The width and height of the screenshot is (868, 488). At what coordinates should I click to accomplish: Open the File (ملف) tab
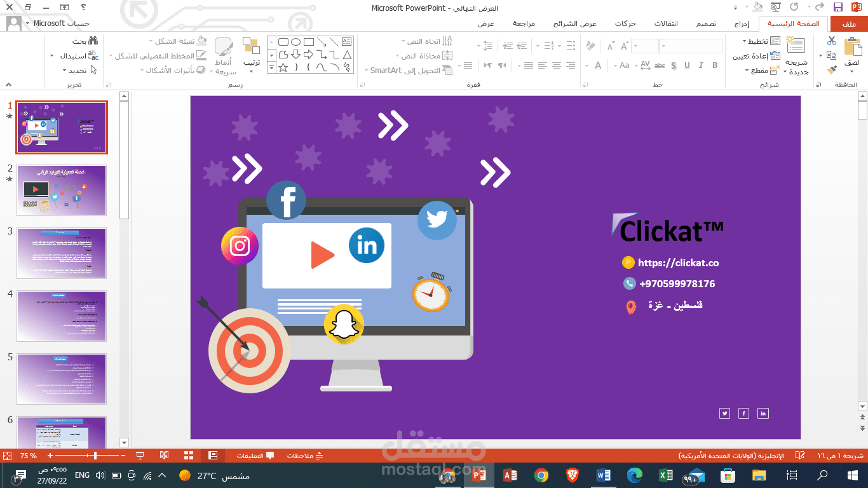[x=848, y=24]
